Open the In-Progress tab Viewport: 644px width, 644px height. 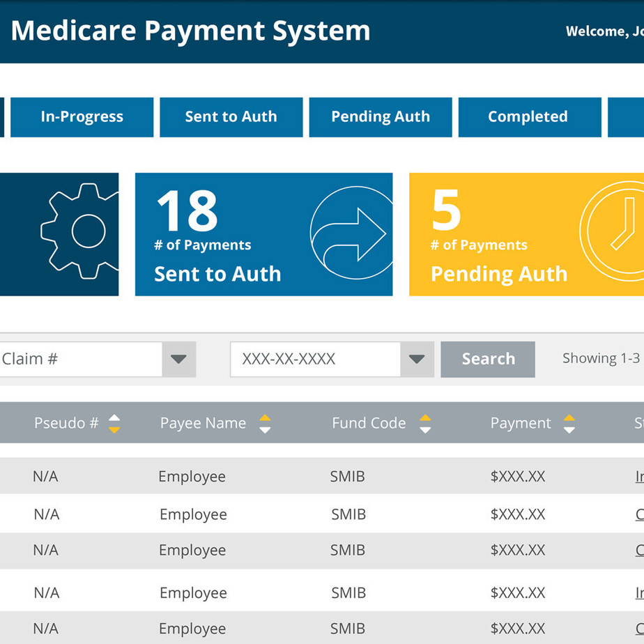click(82, 117)
